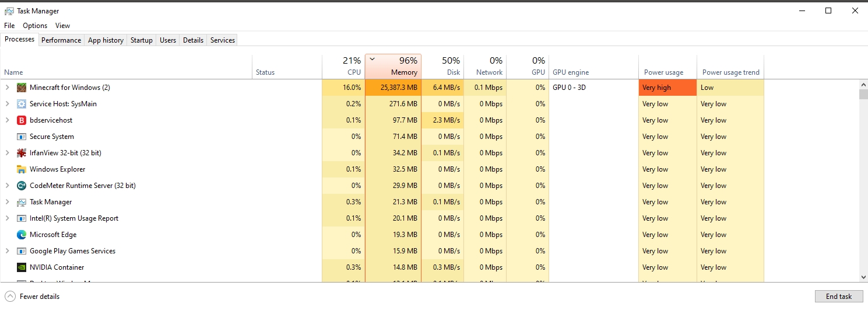Screen dimensions: 868x310
Task: Expand the Service Host: SysMain entry
Action: pos(8,104)
